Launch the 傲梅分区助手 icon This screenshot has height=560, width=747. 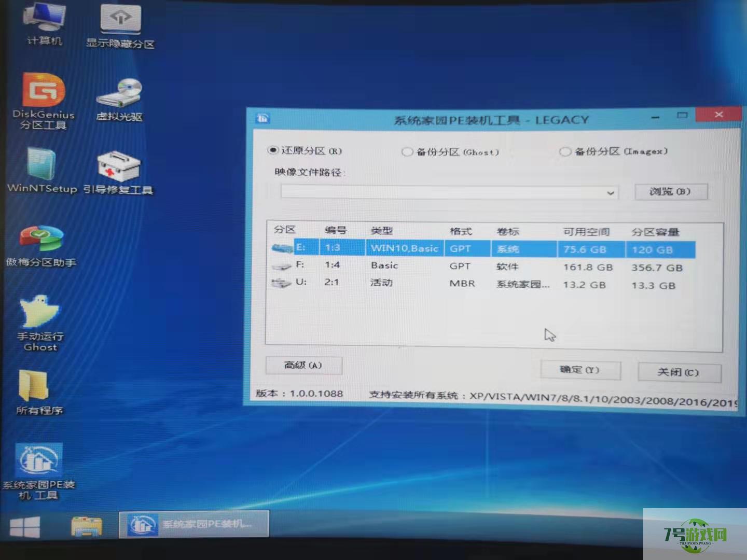click(x=41, y=246)
